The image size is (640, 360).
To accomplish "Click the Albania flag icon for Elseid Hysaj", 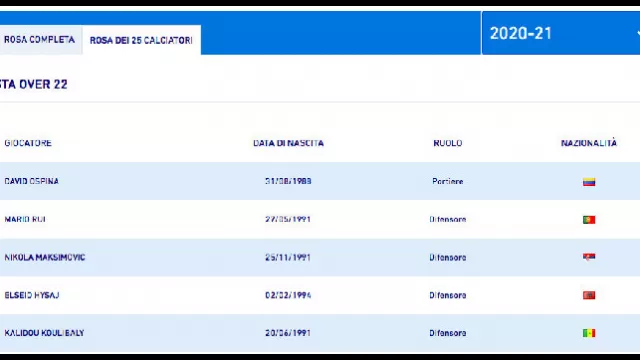I will point(589,295).
